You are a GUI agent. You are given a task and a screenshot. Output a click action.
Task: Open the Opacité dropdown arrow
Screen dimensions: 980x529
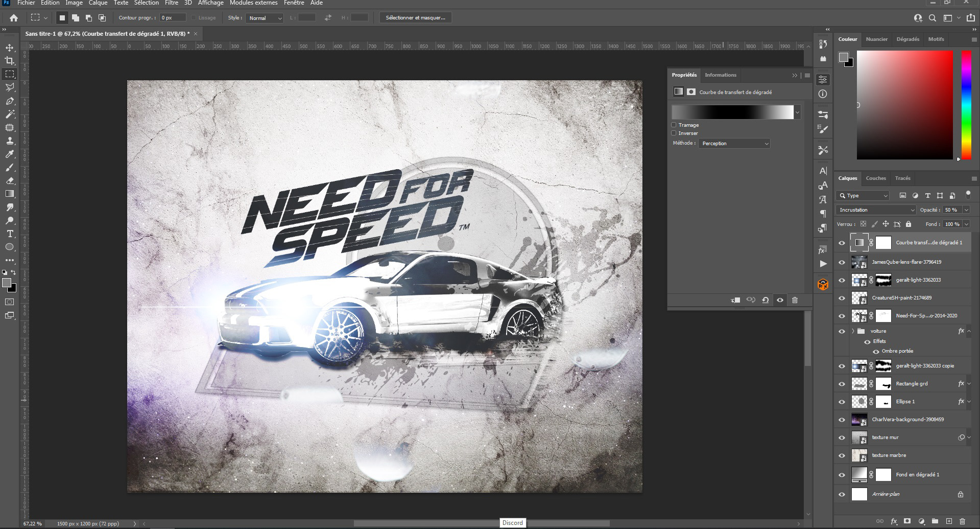966,210
